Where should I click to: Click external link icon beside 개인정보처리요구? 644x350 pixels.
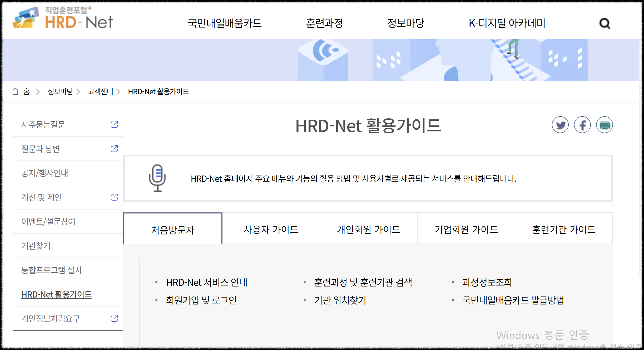coord(114,318)
